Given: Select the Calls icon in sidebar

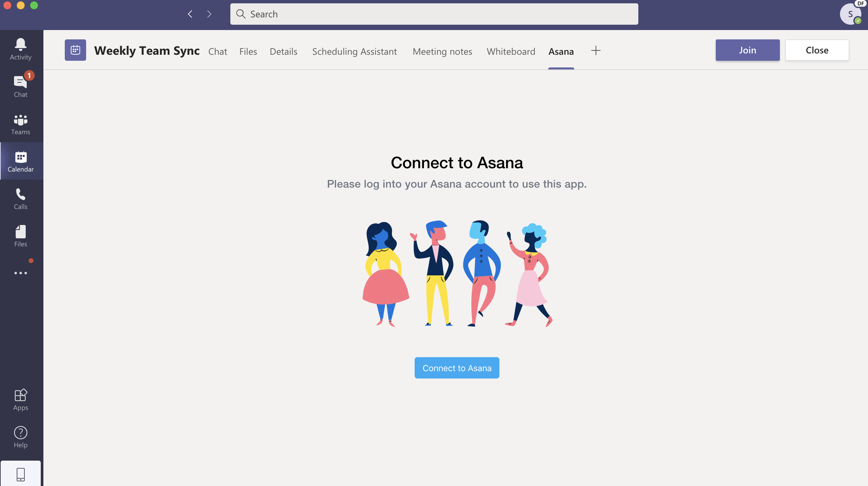Looking at the screenshot, I should [21, 199].
